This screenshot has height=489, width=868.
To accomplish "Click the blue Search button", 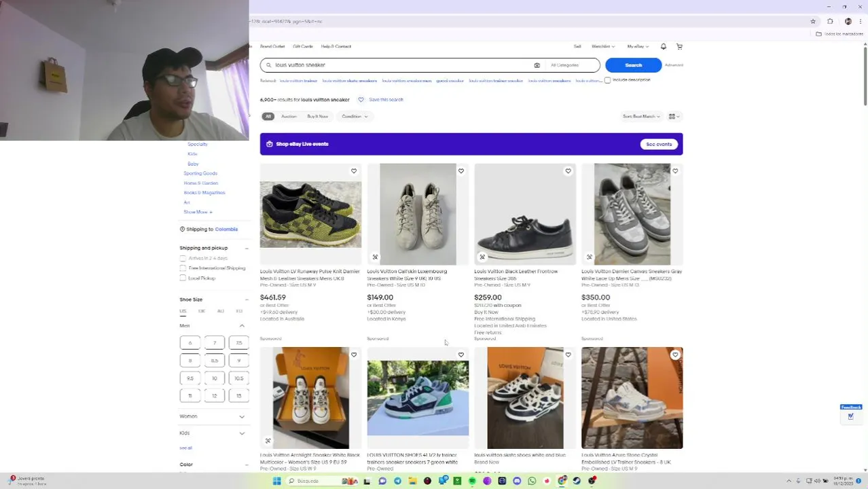I will click(x=633, y=65).
